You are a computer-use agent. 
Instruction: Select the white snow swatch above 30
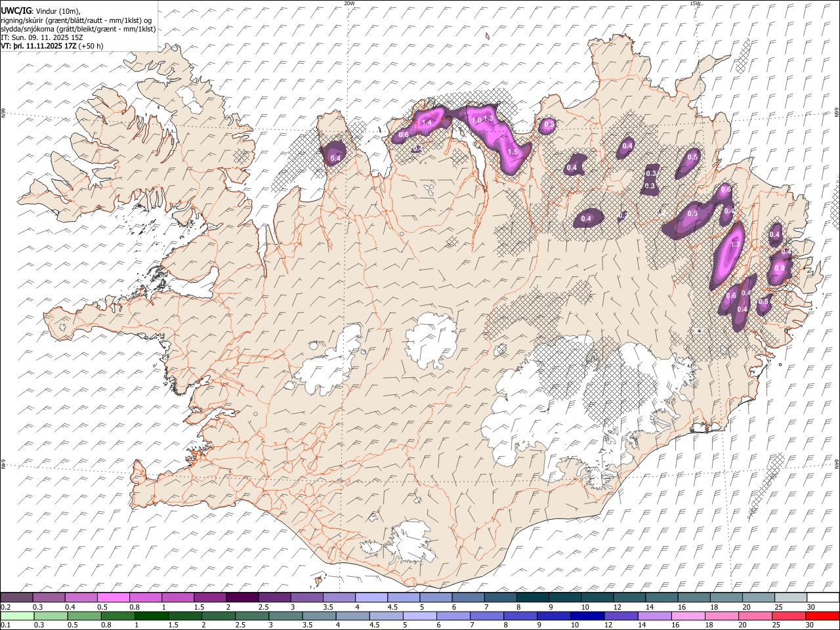point(822,598)
